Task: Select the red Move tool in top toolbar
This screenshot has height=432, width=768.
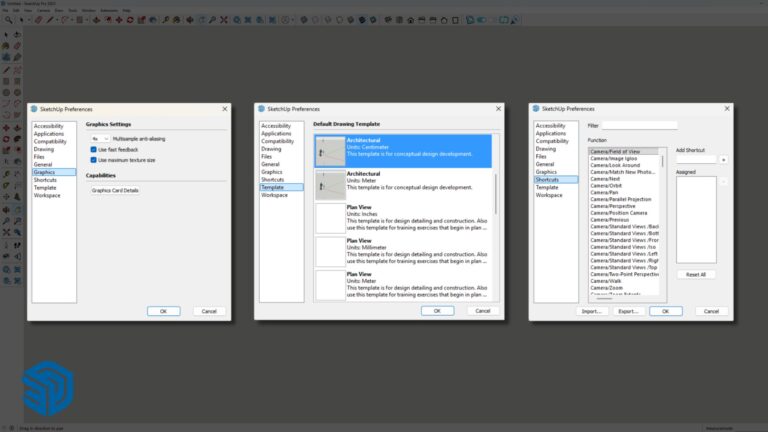Action: coord(119,20)
